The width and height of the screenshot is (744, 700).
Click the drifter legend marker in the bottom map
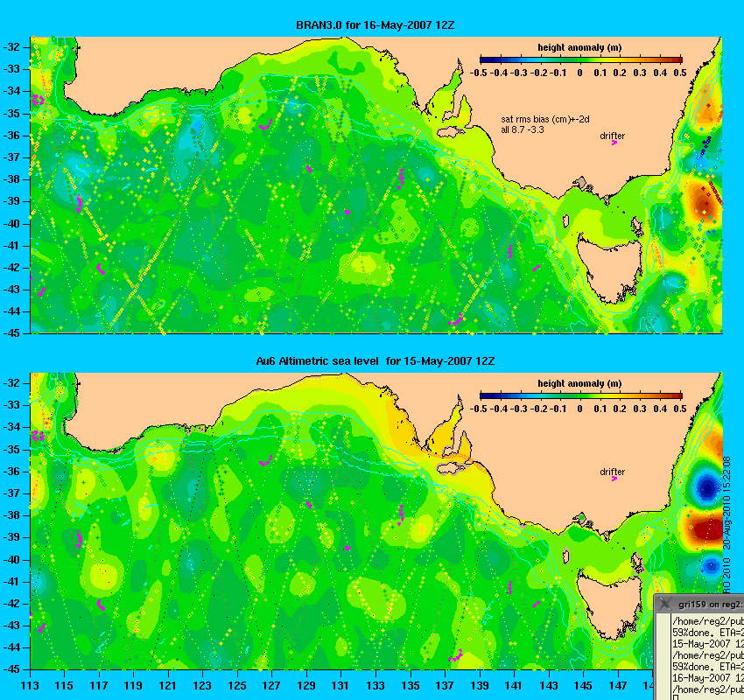pyautogui.click(x=614, y=479)
